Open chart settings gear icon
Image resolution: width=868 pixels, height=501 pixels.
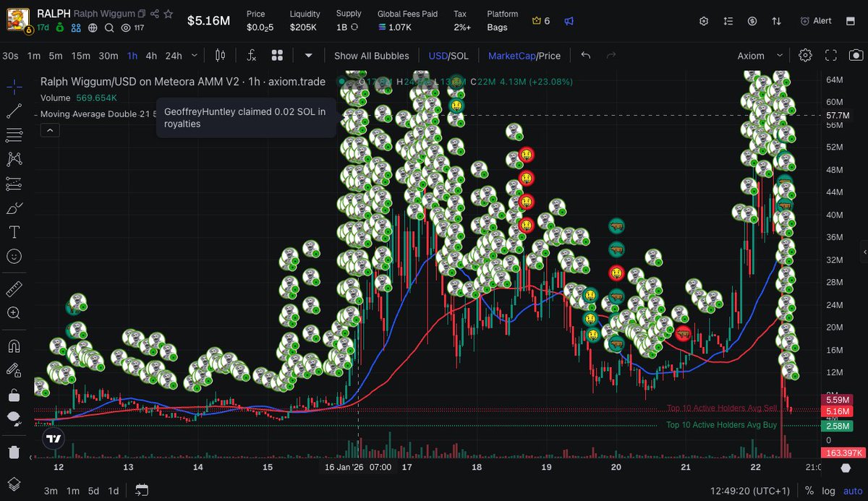point(806,56)
